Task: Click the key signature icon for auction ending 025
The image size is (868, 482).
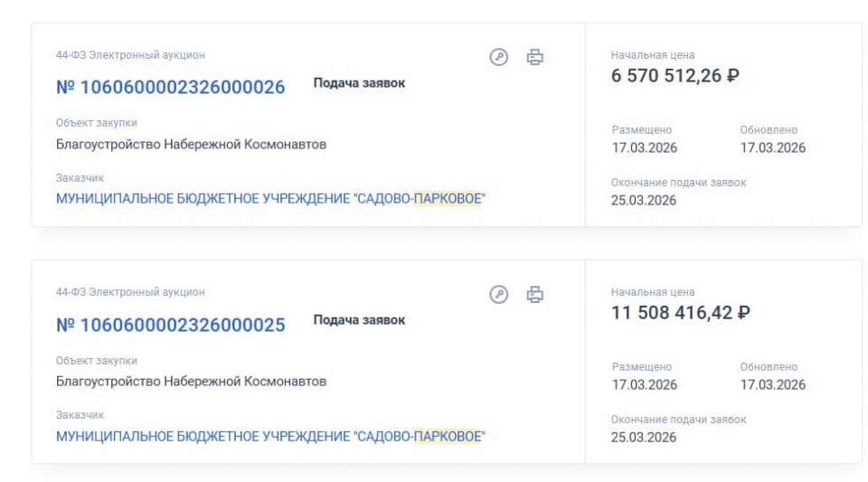Action: coord(498,294)
